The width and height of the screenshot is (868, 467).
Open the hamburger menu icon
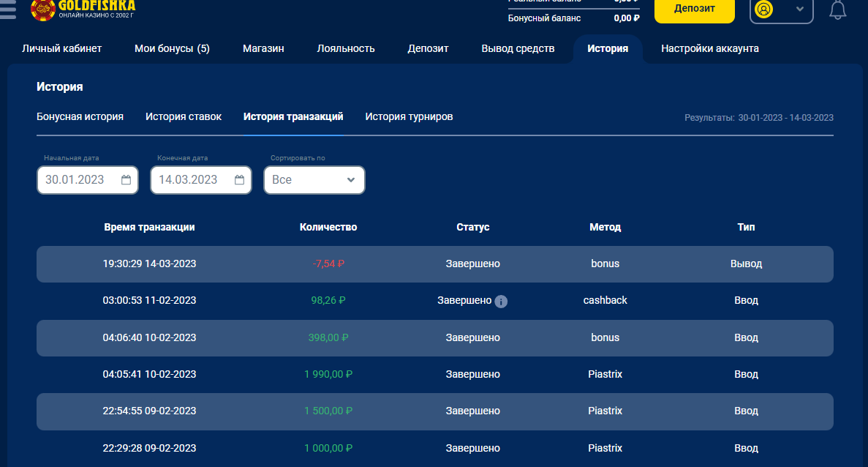[7, 10]
